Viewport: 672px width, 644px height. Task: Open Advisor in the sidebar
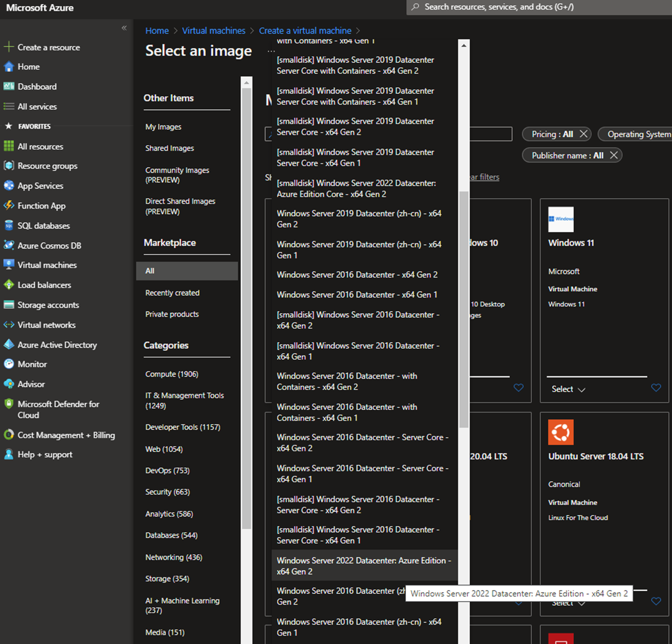point(31,385)
